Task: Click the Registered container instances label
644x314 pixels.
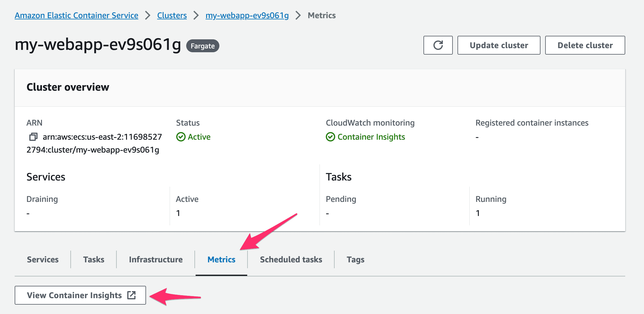Action: [x=532, y=123]
